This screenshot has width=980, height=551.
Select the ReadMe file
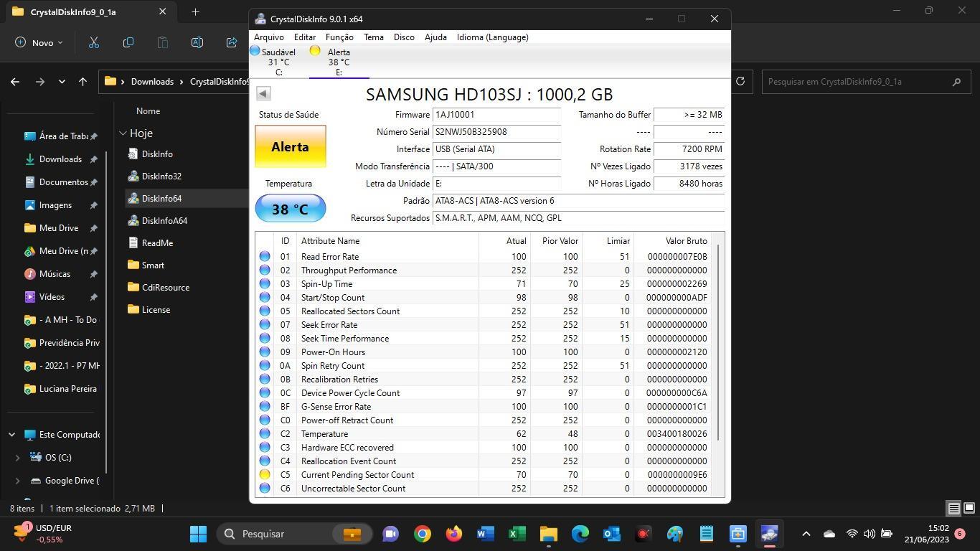click(x=157, y=243)
